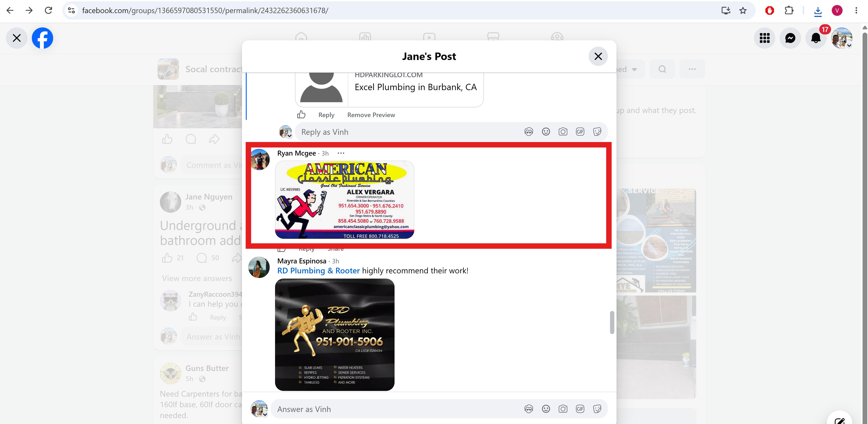Image resolution: width=868 pixels, height=424 pixels.
Task: Open RD Plumbing & Rooter page link
Action: (x=318, y=271)
